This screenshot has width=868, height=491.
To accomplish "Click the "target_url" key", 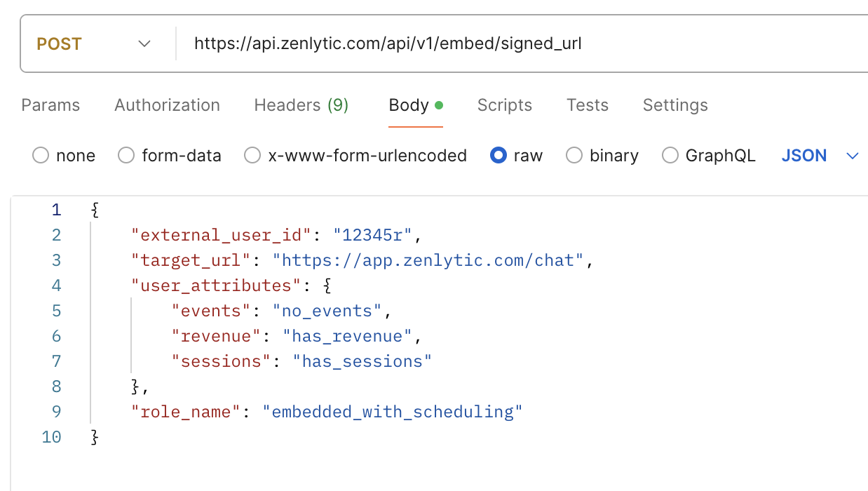I will (x=191, y=260).
